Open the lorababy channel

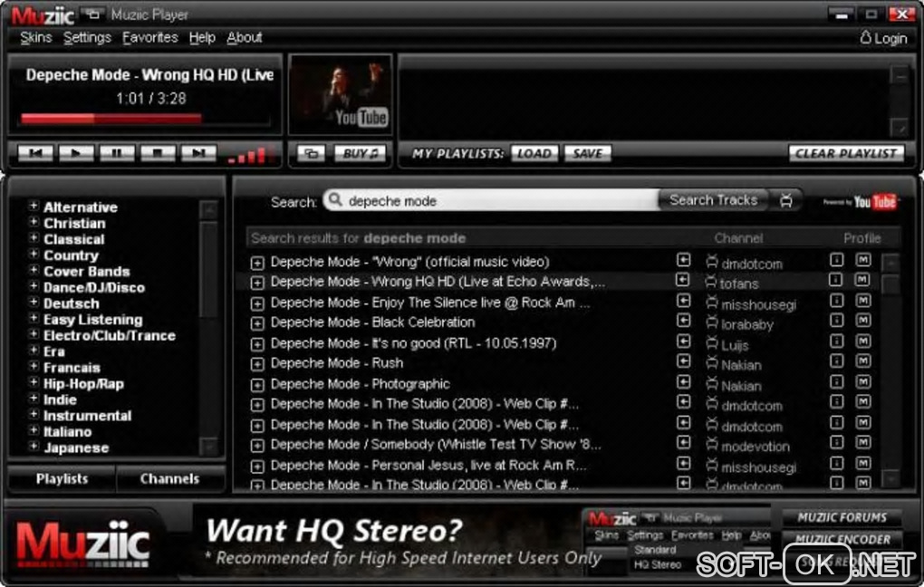pyautogui.click(x=739, y=324)
